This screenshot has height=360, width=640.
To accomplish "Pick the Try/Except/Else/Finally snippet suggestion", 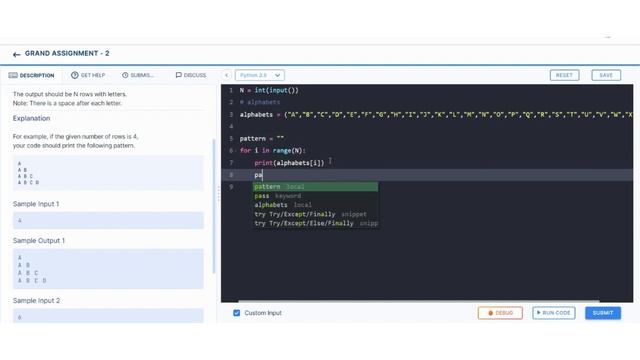I will click(x=315, y=223).
